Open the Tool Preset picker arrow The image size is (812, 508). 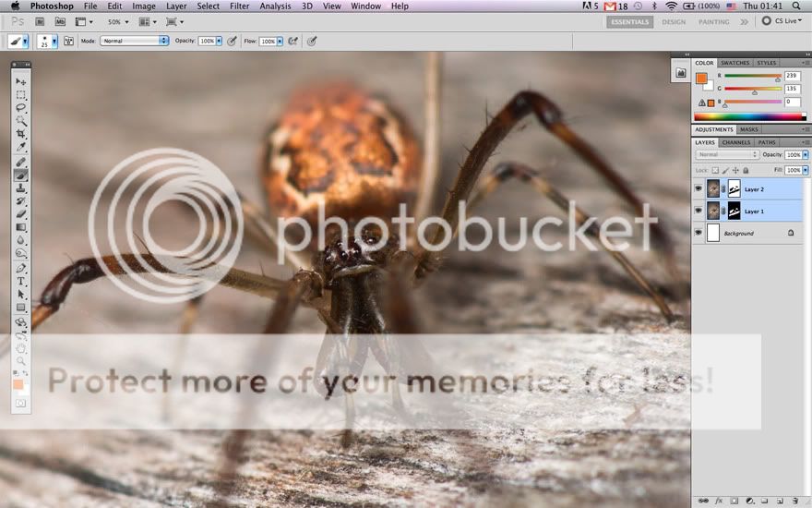point(25,41)
